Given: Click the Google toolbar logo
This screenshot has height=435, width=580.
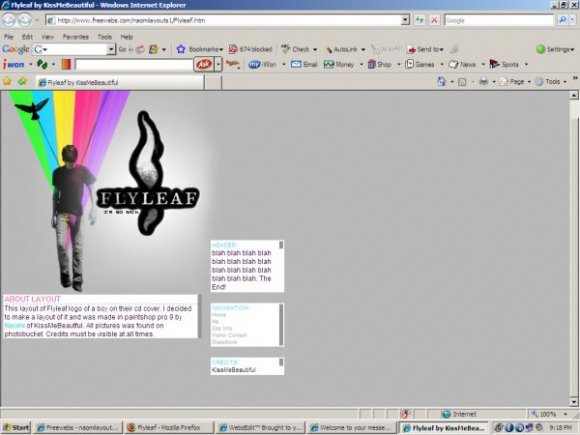Looking at the screenshot, I should click(16, 49).
